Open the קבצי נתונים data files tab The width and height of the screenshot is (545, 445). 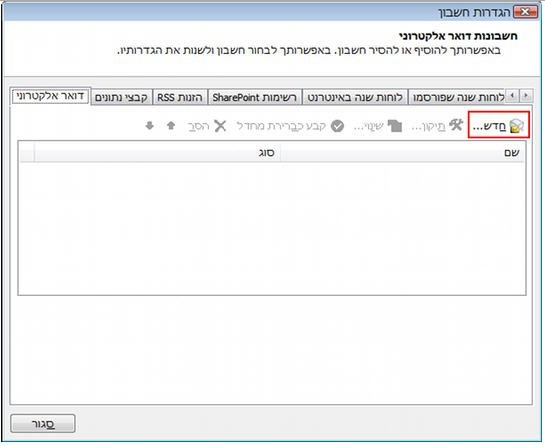pos(122,97)
